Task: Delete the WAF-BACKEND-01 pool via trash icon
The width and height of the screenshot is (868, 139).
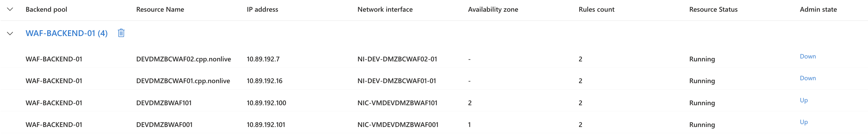Action: coord(121,33)
